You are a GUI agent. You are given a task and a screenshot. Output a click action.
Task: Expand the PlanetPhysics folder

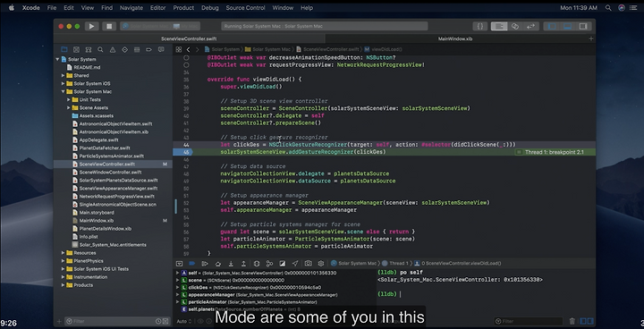tap(64, 261)
